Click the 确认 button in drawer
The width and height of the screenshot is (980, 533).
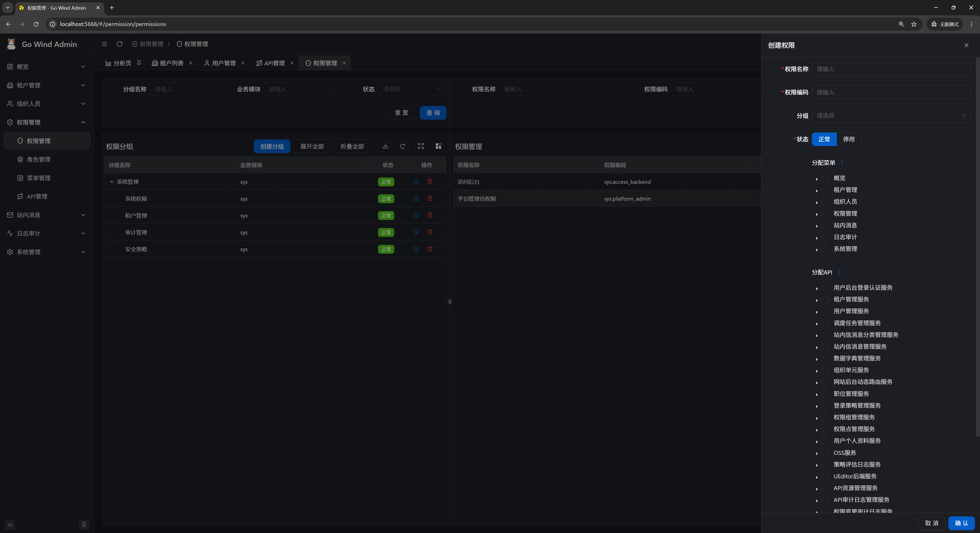[x=961, y=523]
